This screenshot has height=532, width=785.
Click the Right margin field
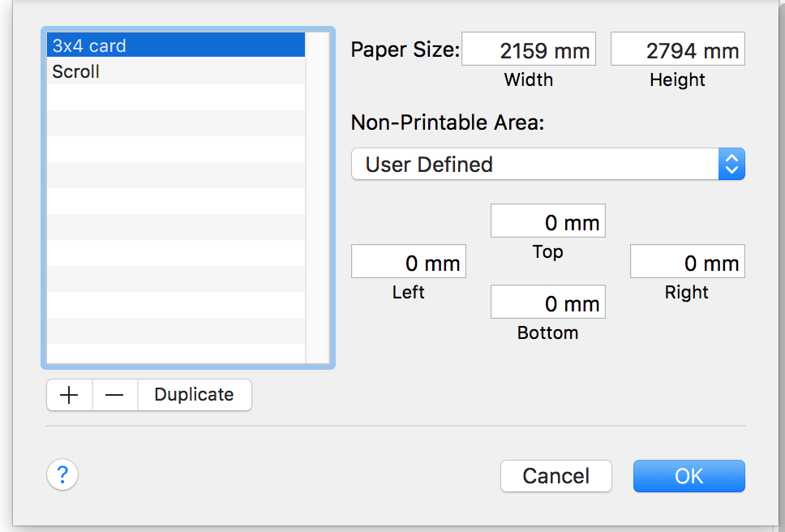687,262
